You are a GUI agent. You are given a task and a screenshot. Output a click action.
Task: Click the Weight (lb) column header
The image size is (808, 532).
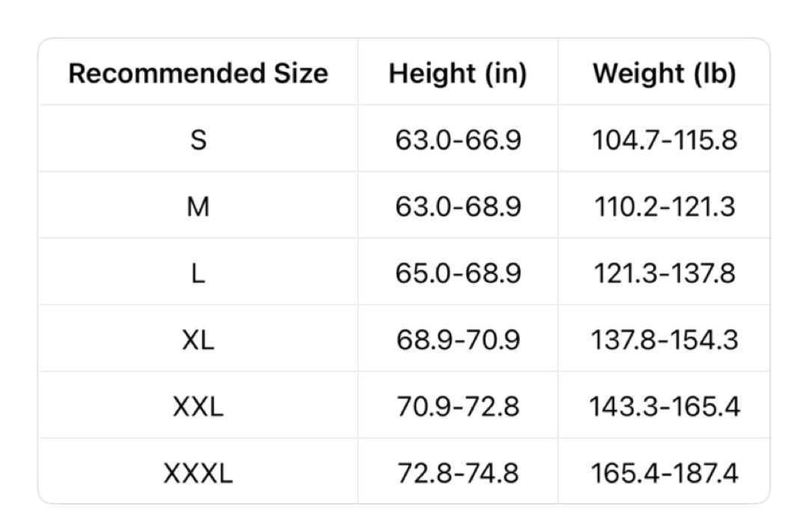(664, 73)
